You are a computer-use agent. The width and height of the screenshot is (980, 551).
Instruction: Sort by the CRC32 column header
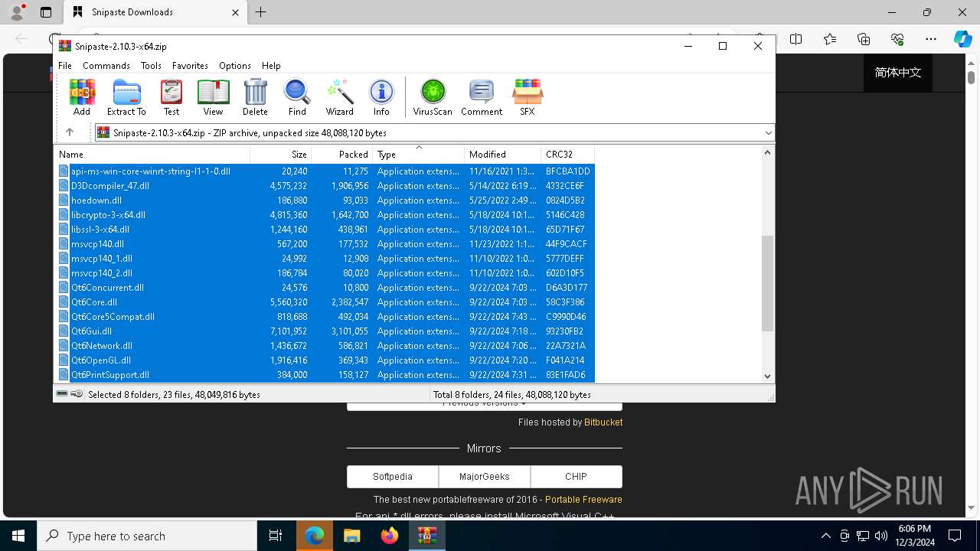click(567, 155)
